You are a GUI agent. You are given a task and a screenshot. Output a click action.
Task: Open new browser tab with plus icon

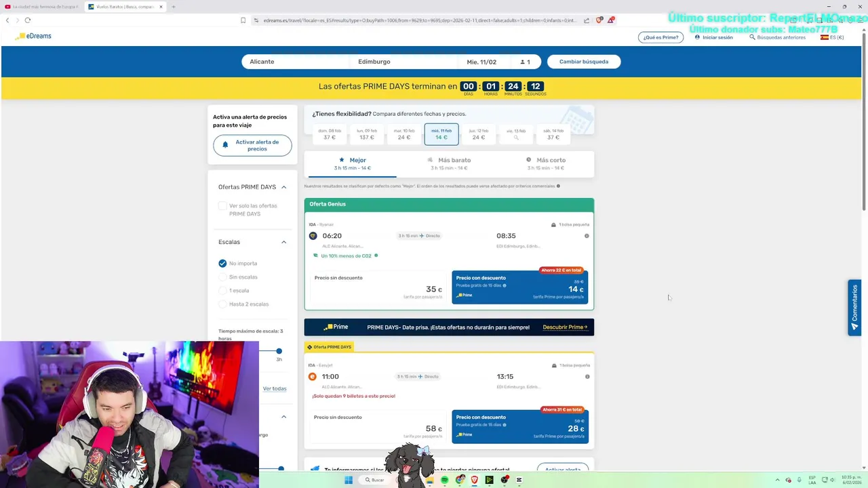point(174,7)
